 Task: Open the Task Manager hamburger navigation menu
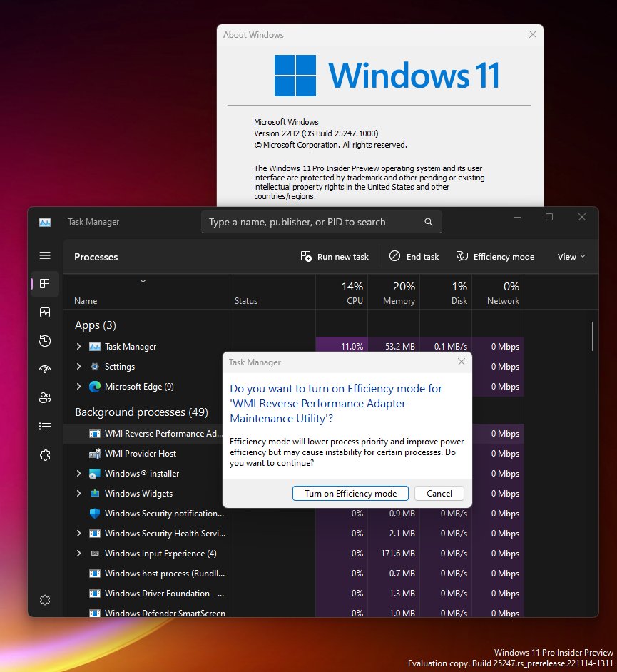click(x=45, y=256)
